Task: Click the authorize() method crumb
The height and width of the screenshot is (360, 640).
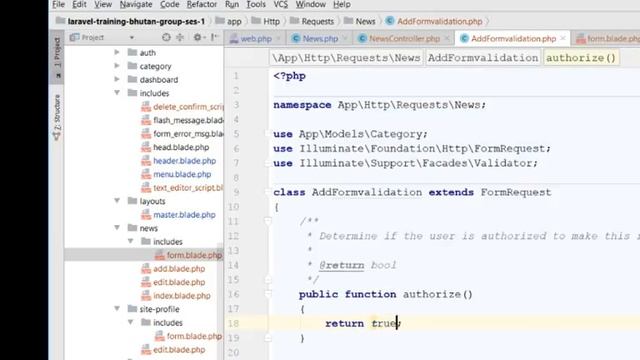Action: 581,58
